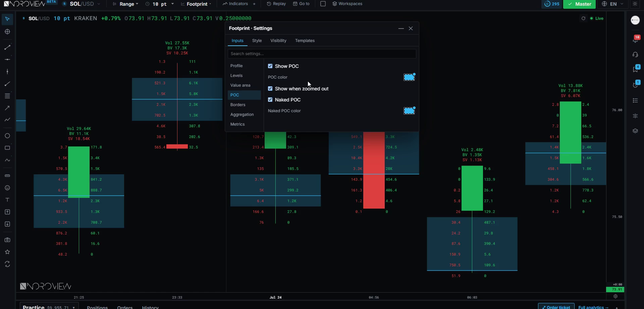The width and height of the screenshot is (644, 309).
Task: Start bar Replay mode
Action: pos(276,4)
